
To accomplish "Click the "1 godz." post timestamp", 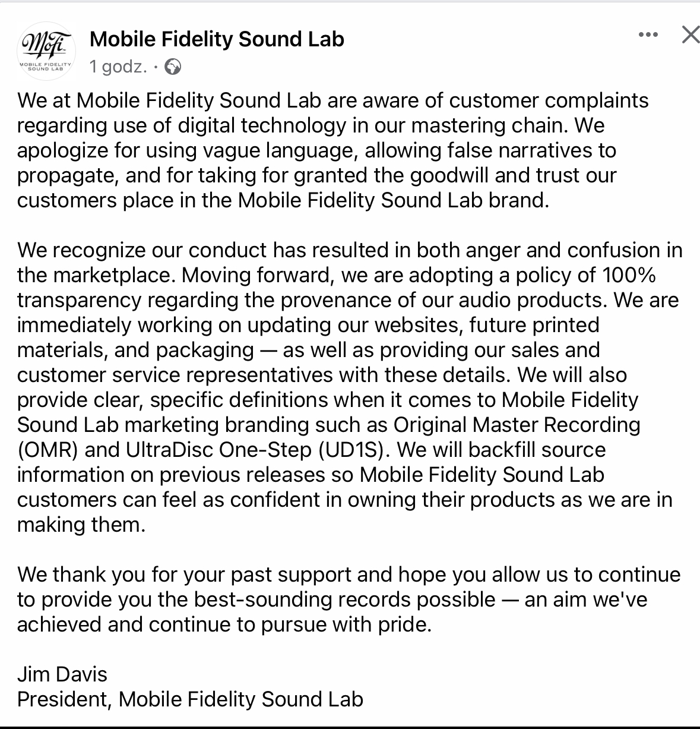I will click(118, 67).
